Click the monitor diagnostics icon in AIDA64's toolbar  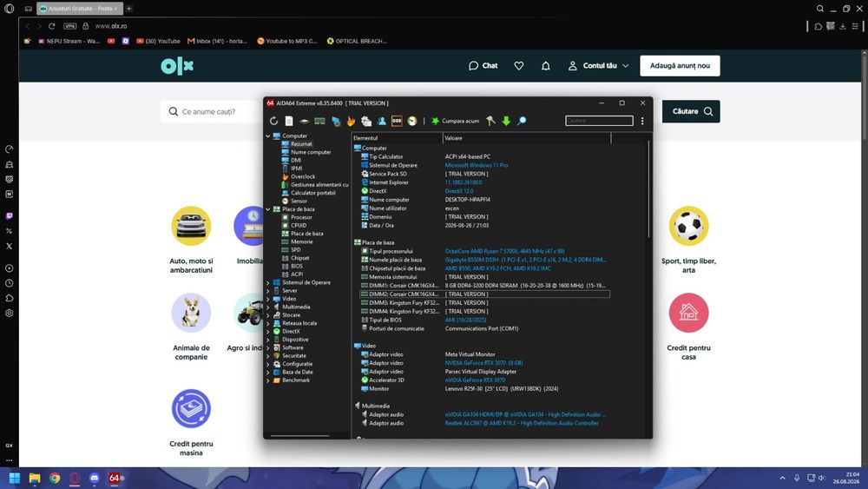(x=335, y=121)
